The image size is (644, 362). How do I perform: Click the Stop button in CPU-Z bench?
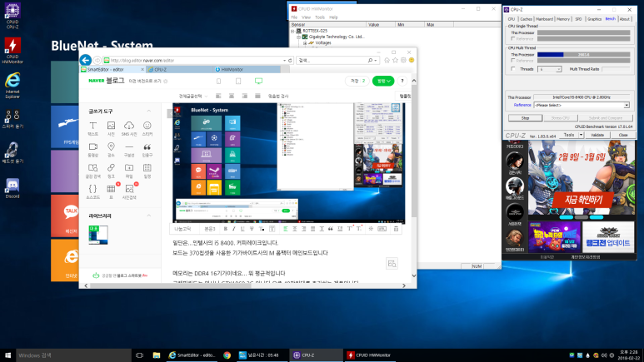click(x=525, y=118)
